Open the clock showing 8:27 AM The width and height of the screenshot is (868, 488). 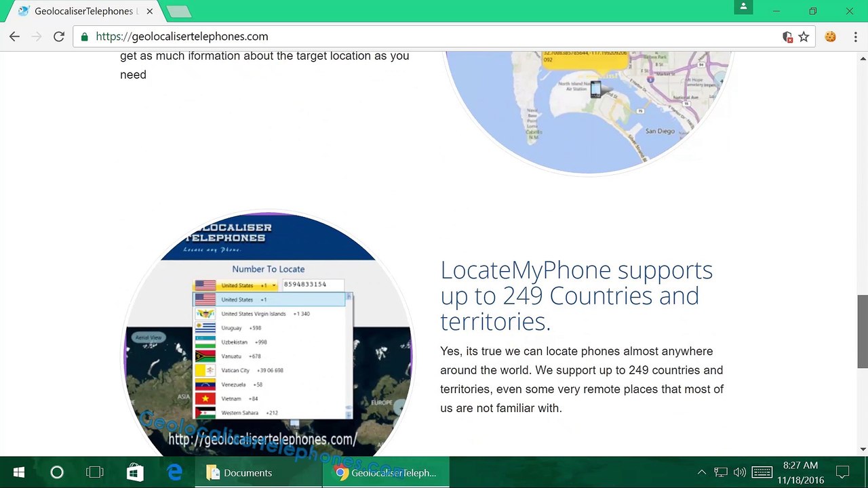pyautogui.click(x=801, y=472)
